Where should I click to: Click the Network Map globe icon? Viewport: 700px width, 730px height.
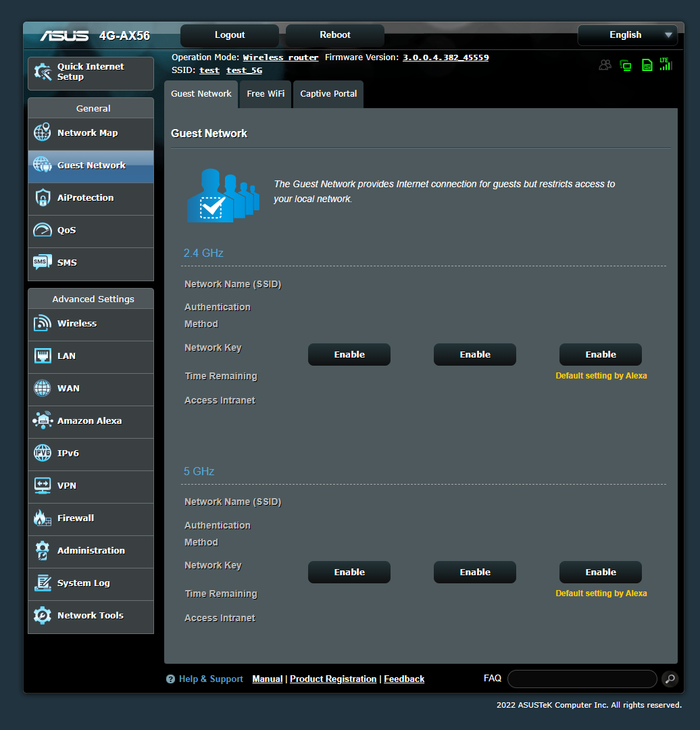[x=43, y=132]
